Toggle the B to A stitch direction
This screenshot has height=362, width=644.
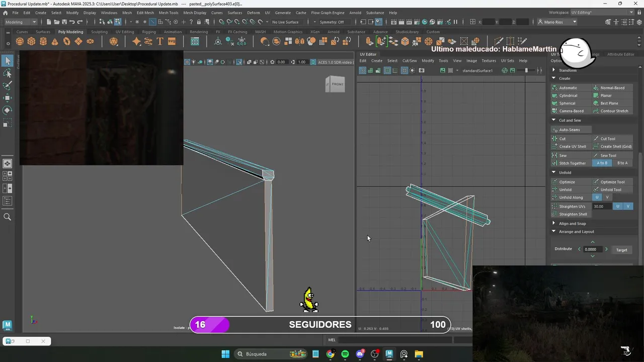622,163
